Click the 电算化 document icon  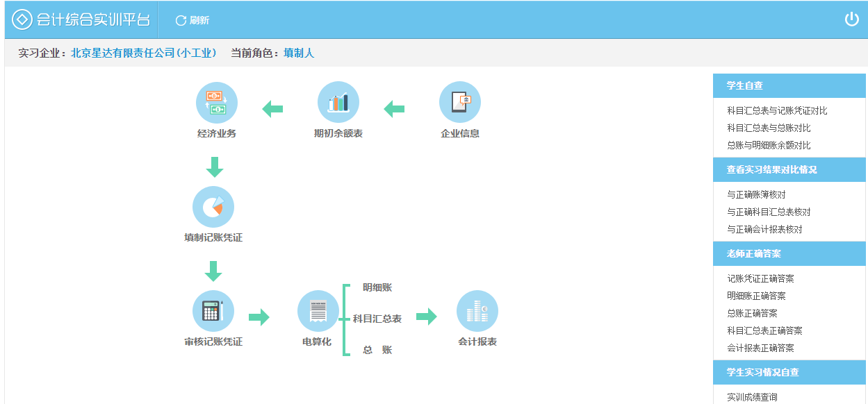coord(318,311)
